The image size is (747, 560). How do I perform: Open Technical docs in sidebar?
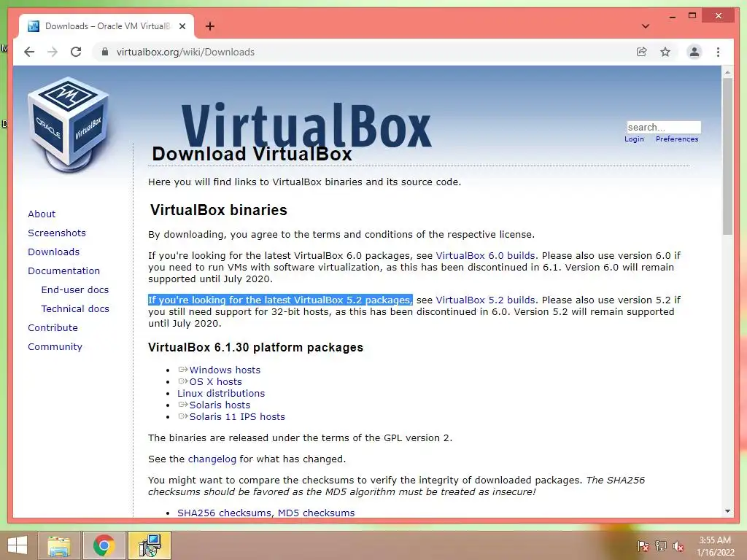pyautogui.click(x=75, y=309)
